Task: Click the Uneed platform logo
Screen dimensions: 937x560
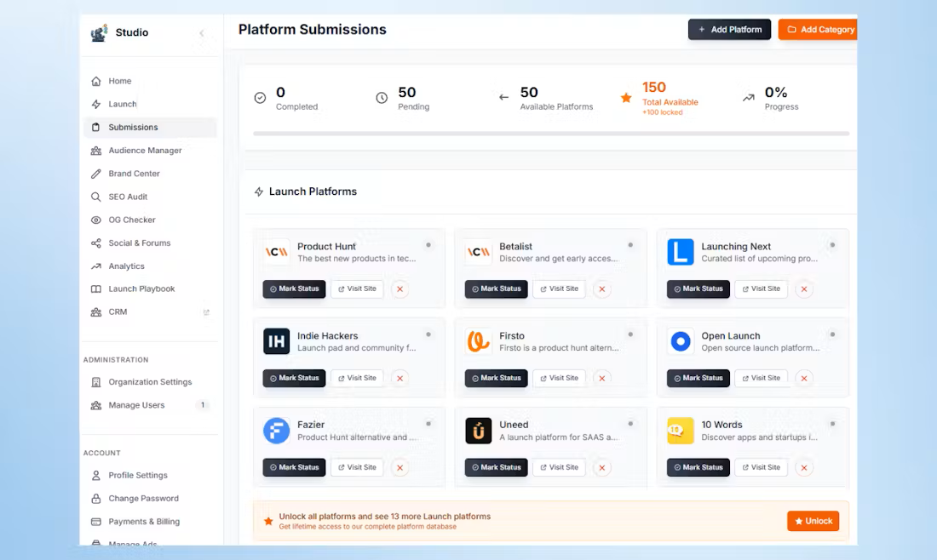Action: pos(479,431)
